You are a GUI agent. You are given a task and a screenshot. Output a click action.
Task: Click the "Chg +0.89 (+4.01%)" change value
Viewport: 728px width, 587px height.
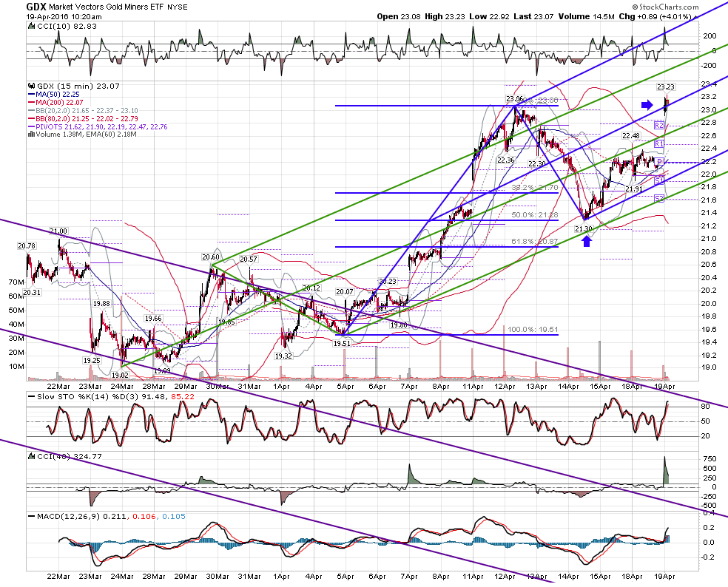(x=655, y=17)
